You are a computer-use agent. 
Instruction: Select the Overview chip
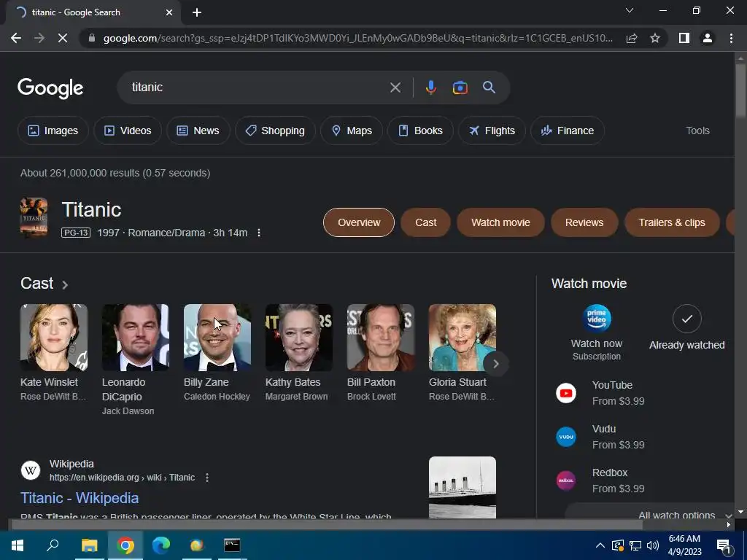tap(359, 222)
